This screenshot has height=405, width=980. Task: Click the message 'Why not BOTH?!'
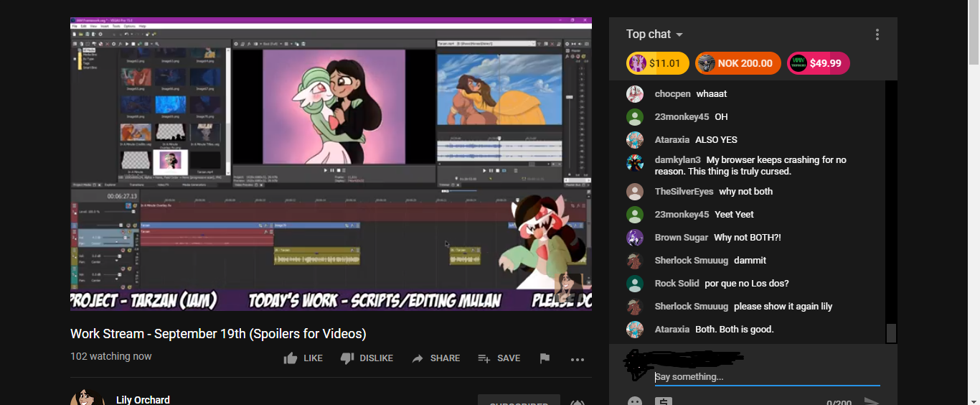click(748, 238)
